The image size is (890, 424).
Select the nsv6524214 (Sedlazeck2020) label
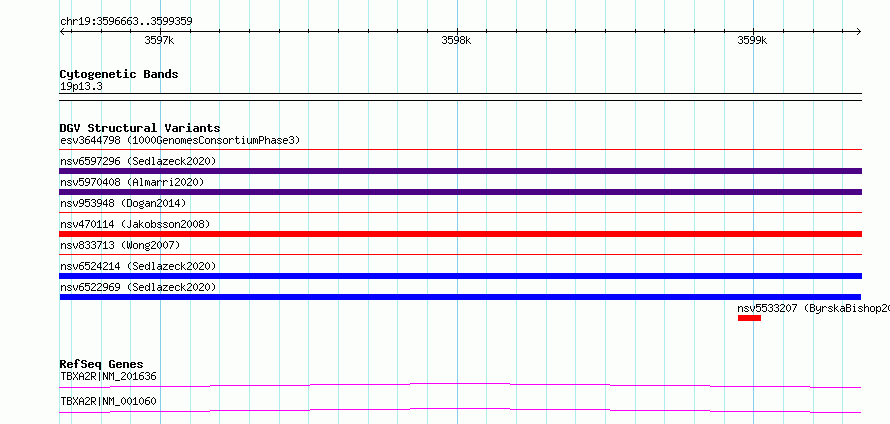click(x=138, y=266)
